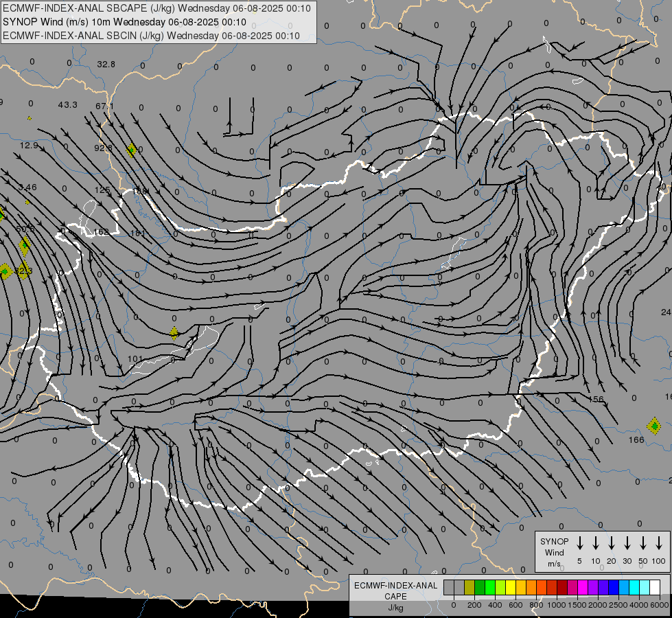The width and height of the screenshot is (672, 618).
Task: Click the wind arrow above speed 50
Action: [643, 542]
